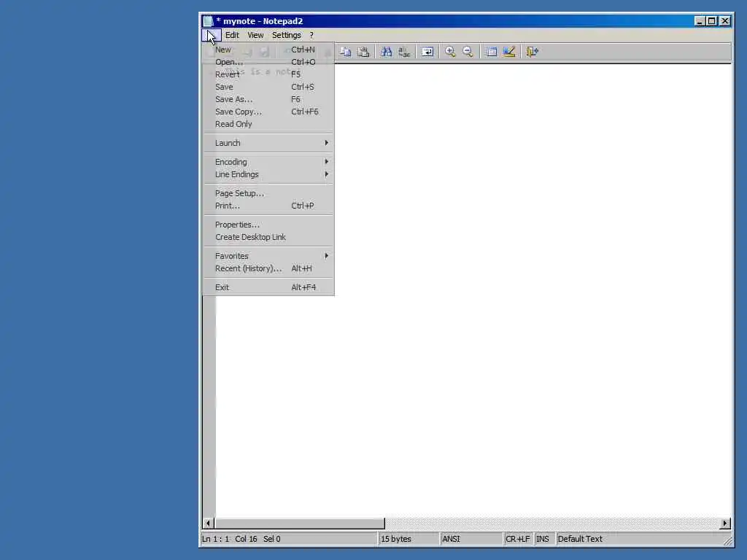
Task: Click the horizontal scrollbar right arrow
Action: (x=725, y=523)
